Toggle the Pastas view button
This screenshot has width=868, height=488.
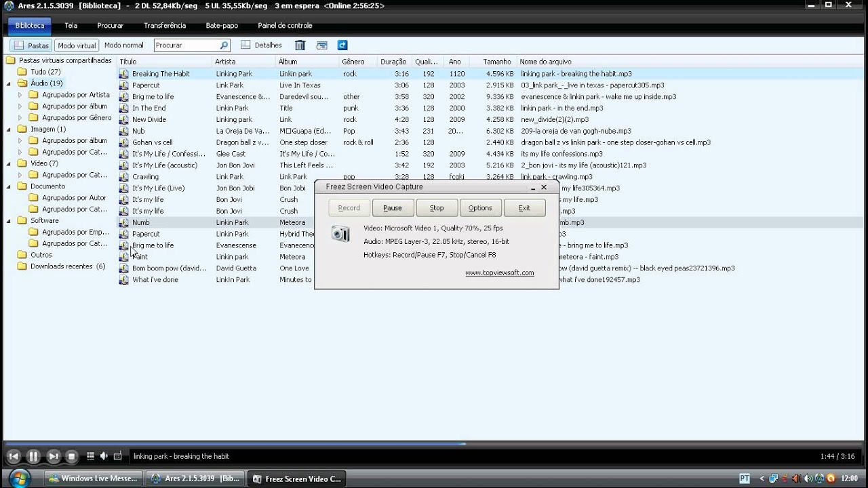tap(31, 45)
